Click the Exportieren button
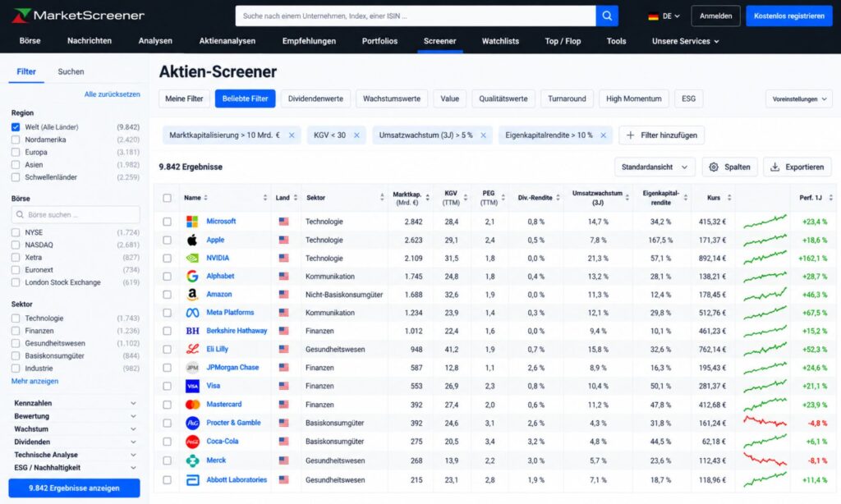 pyautogui.click(x=797, y=167)
